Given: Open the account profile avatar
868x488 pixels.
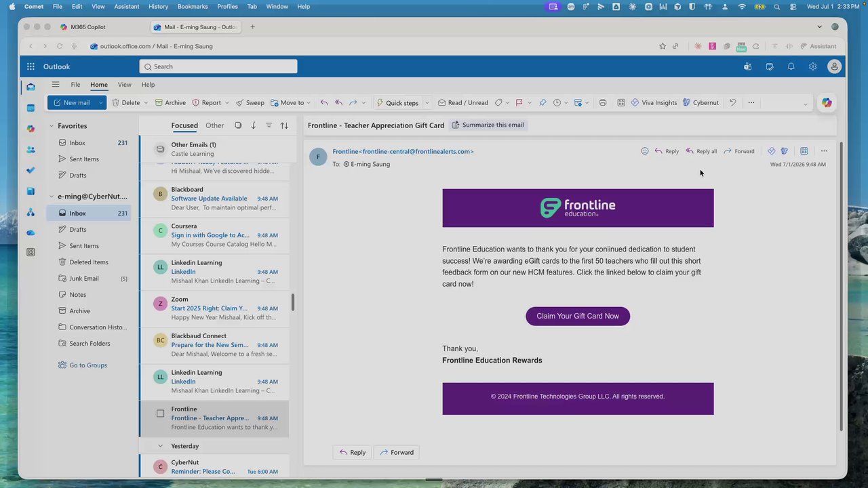Looking at the screenshot, I should coord(835,66).
